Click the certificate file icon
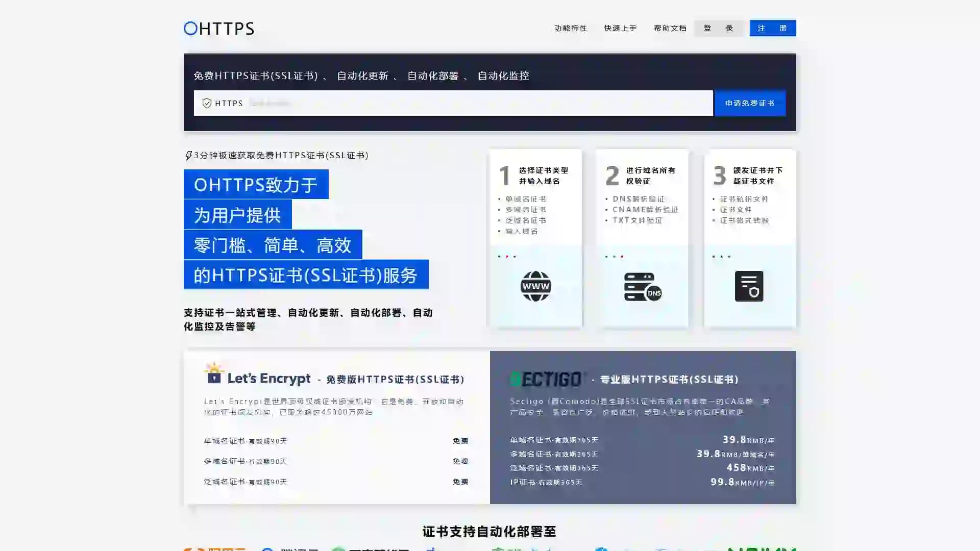The width and height of the screenshot is (980, 551). tap(749, 286)
